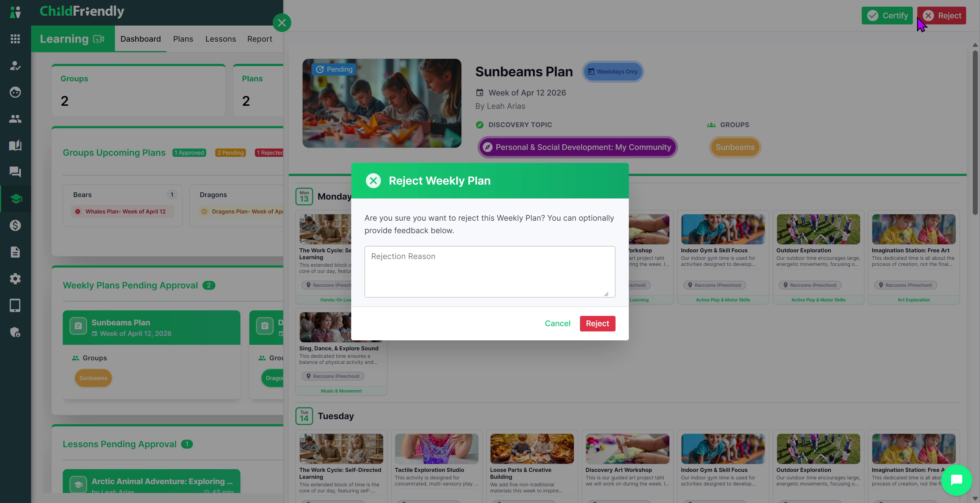Image resolution: width=980 pixels, height=503 pixels.
Task: Switch to the Dashboard tab
Action: [141, 39]
